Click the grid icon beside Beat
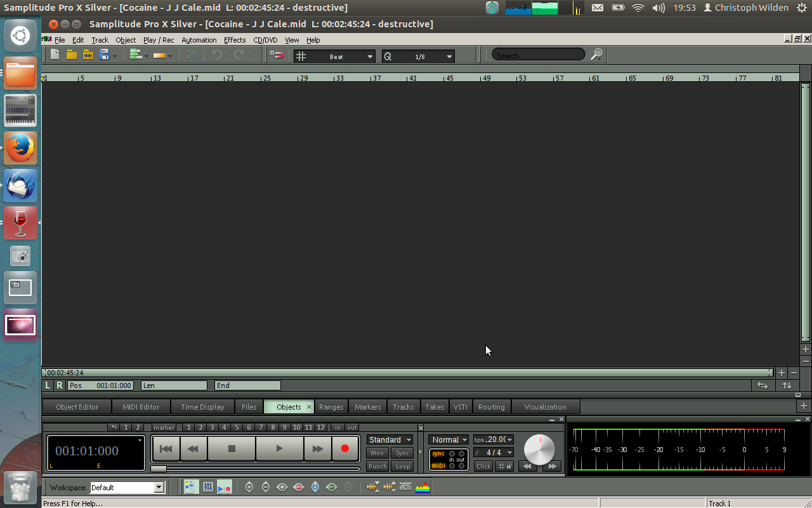The image size is (812, 508). (301, 56)
